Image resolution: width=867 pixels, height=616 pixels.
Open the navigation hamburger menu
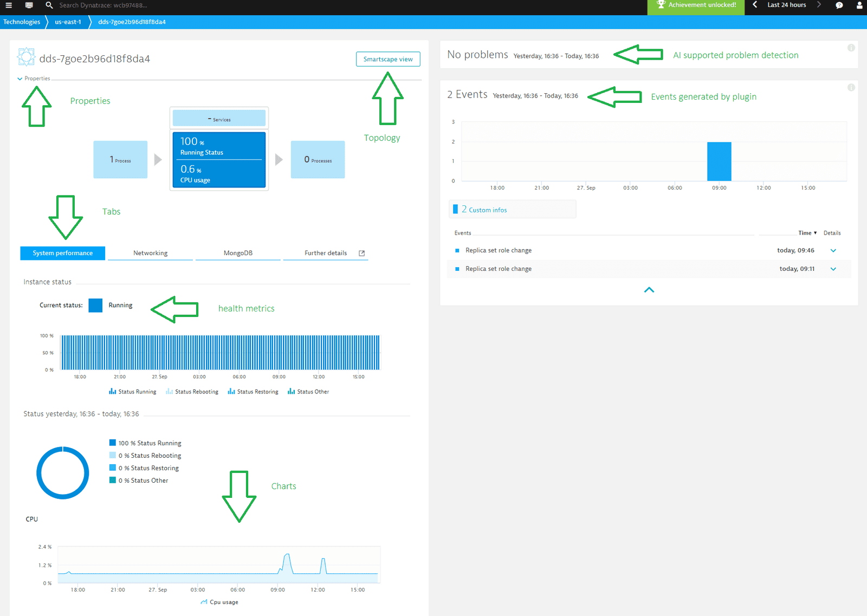point(8,5)
